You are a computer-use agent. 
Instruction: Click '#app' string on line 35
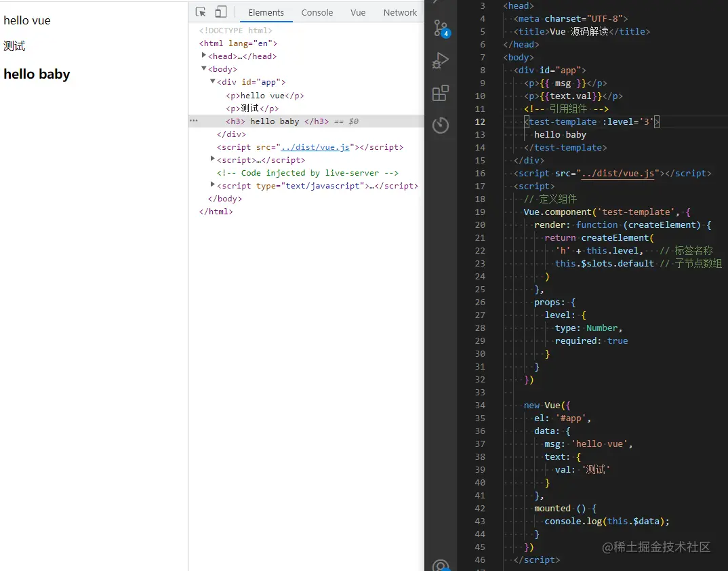click(571, 418)
